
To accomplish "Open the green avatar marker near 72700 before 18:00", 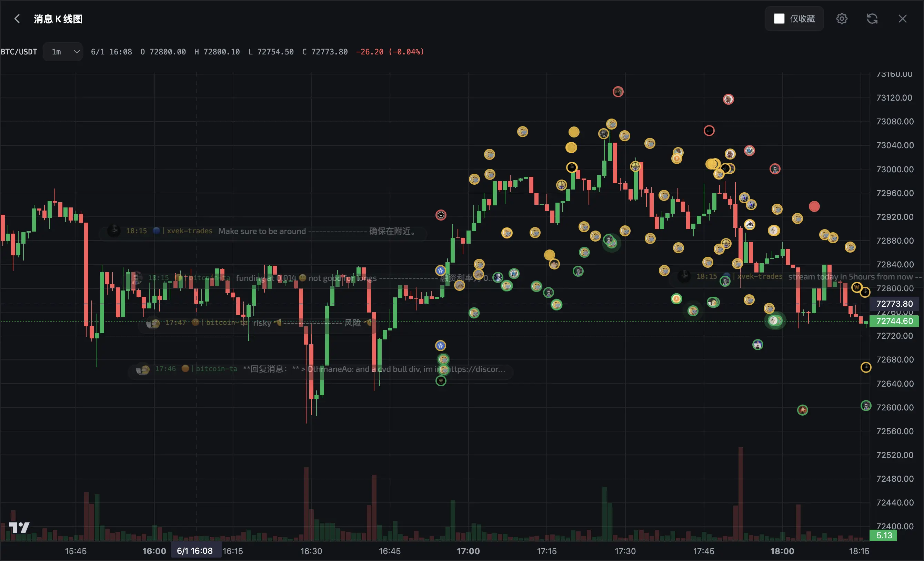I will pyautogui.click(x=757, y=344).
